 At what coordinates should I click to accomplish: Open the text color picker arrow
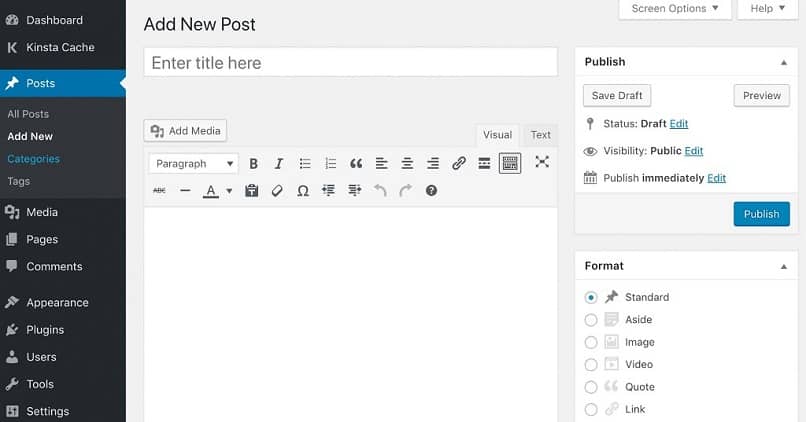point(229,191)
